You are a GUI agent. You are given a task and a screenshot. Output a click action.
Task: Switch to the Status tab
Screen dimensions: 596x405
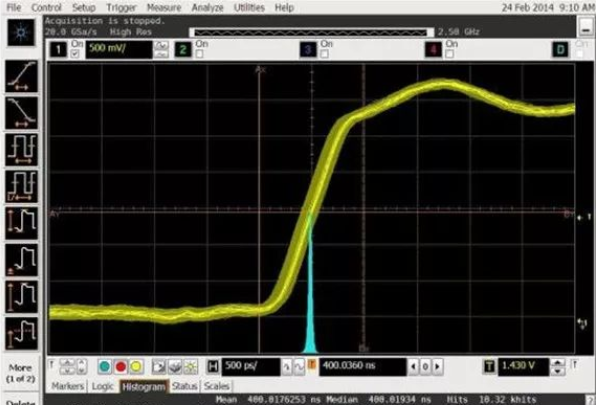[x=184, y=386]
